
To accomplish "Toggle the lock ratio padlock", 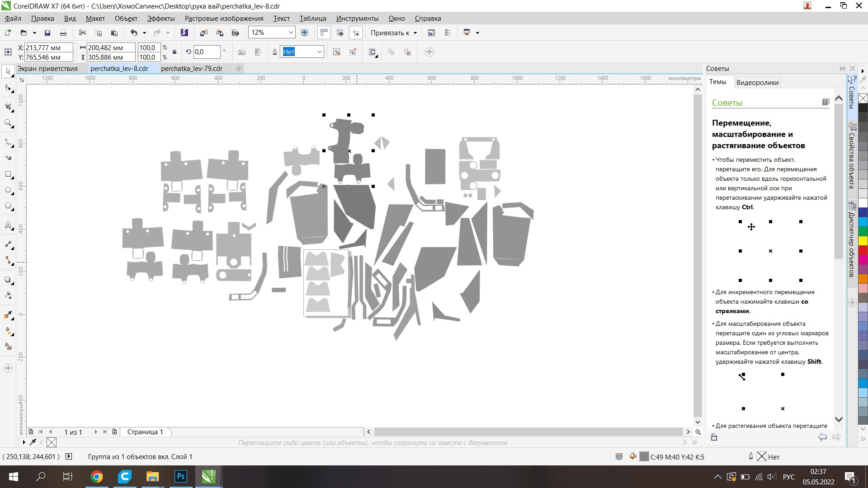I will (175, 52).
